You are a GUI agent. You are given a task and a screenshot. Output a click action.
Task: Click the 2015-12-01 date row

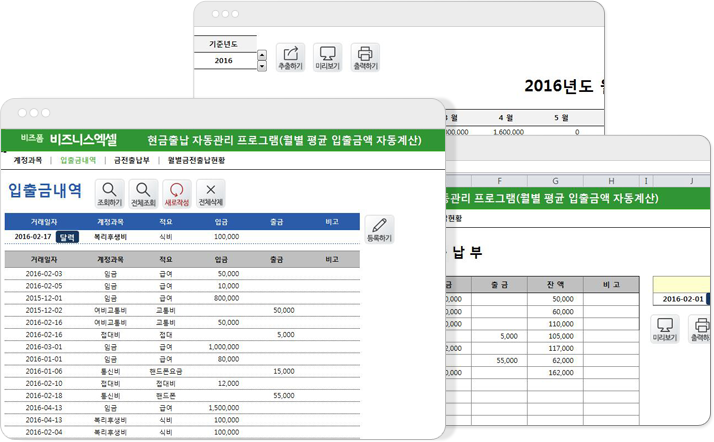tap(44, 298)
